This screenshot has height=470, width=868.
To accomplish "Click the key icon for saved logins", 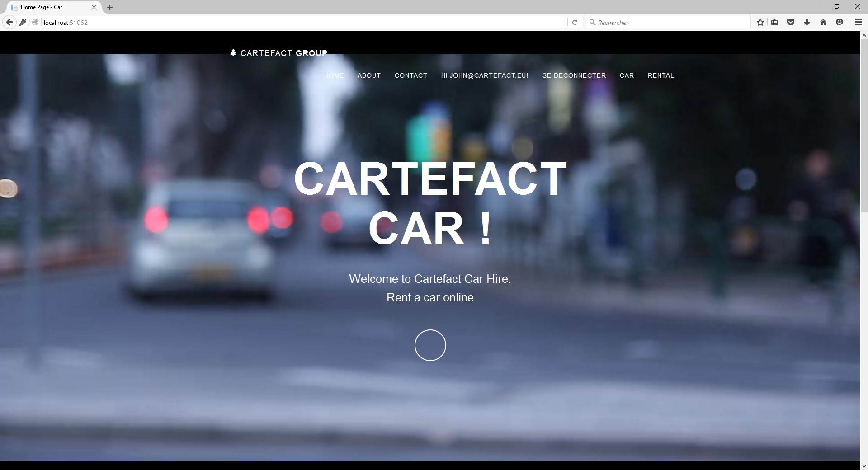I will [x=23, y=22].
